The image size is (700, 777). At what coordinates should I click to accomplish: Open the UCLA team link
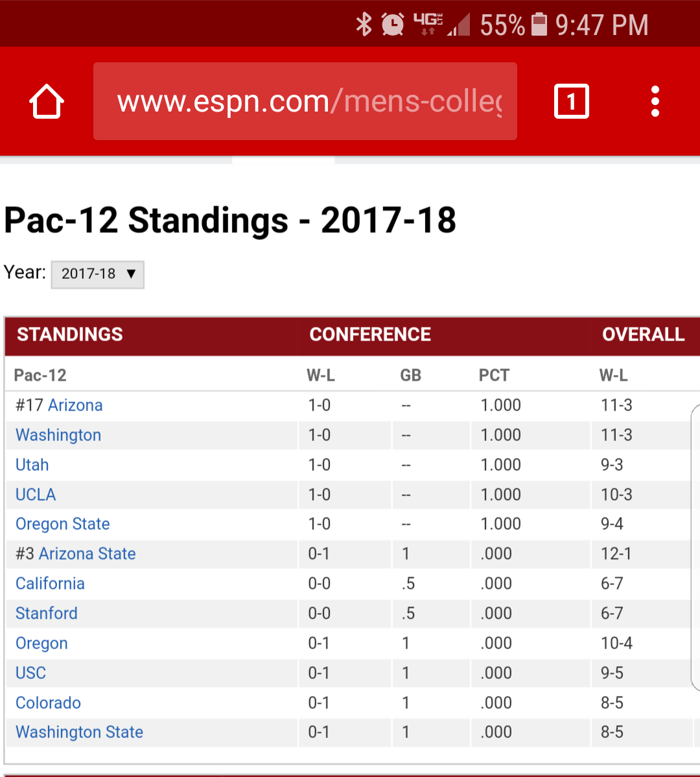point(36,495)
